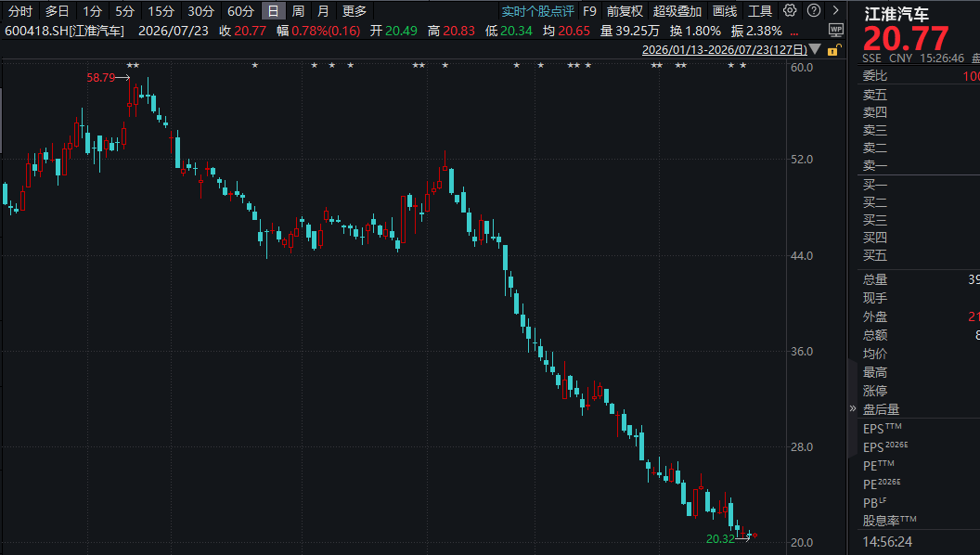Select the 委比 row
The width and height of the screenshot is (980, 555).
918,76
